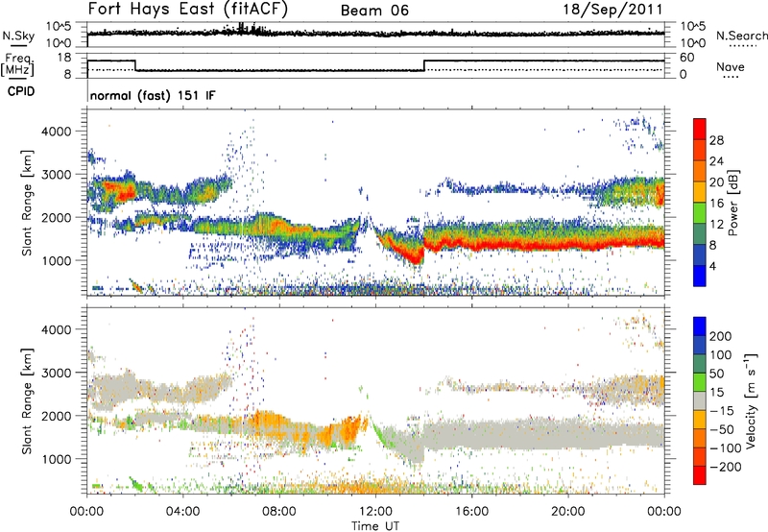768x532 pixels.
Task: Click the 'CPID' label
Action: click(x=21, y=91)
